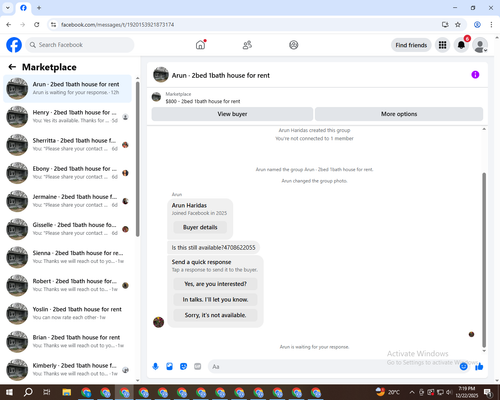Send a thumbs up like
This screenshot has width=500, height=400.
pos(479,367)
